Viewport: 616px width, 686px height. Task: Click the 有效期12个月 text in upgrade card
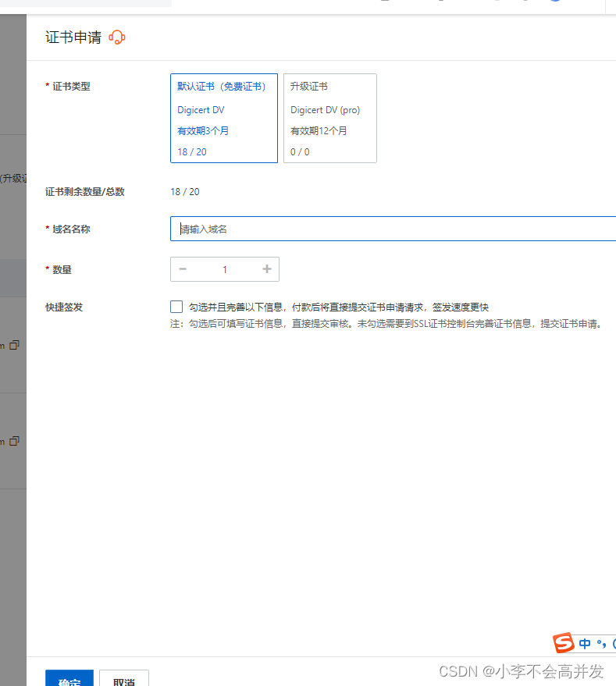(319, 131)
